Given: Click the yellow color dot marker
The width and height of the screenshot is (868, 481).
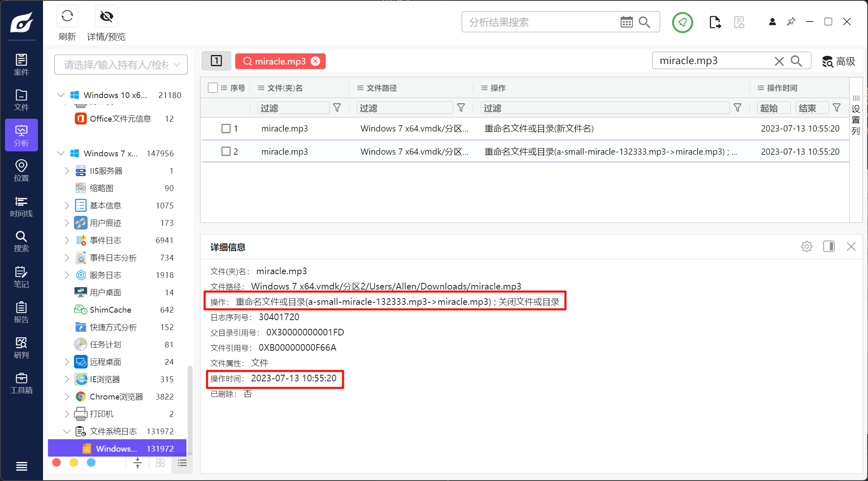Looking at the screenshot, I should point(74,462).
